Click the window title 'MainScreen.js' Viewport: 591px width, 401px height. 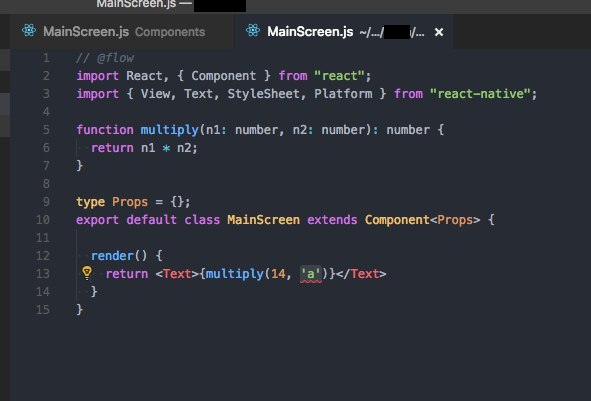tap(136, 4)
